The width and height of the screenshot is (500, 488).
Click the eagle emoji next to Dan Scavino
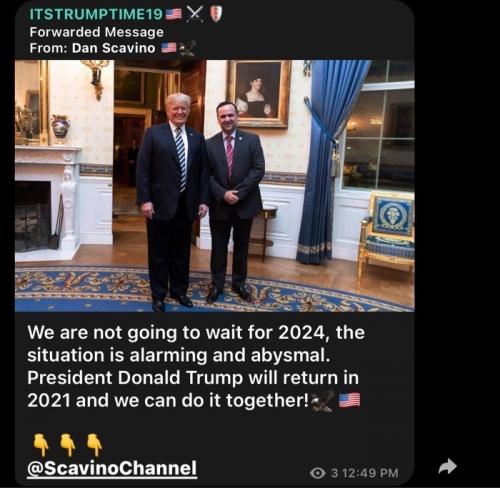click(187, 48)
